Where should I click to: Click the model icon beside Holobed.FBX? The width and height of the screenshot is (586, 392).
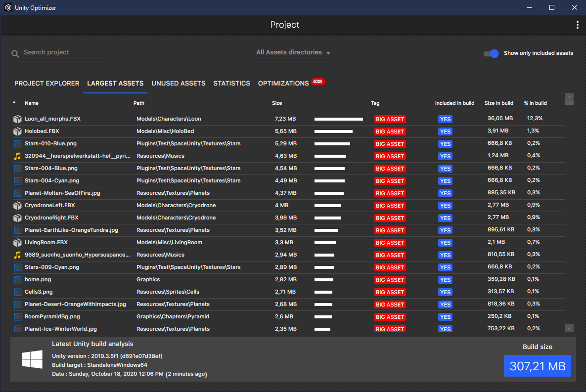pyautogui.click(x=17, y=131)
